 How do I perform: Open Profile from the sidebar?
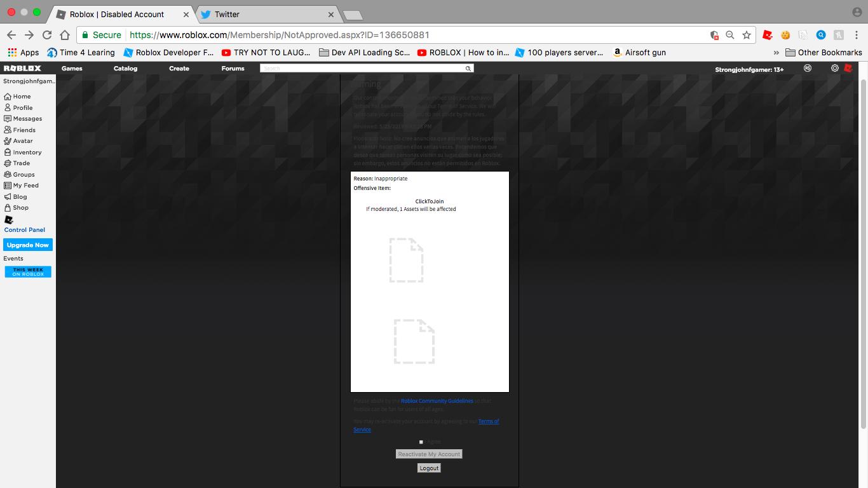(18, 107)
